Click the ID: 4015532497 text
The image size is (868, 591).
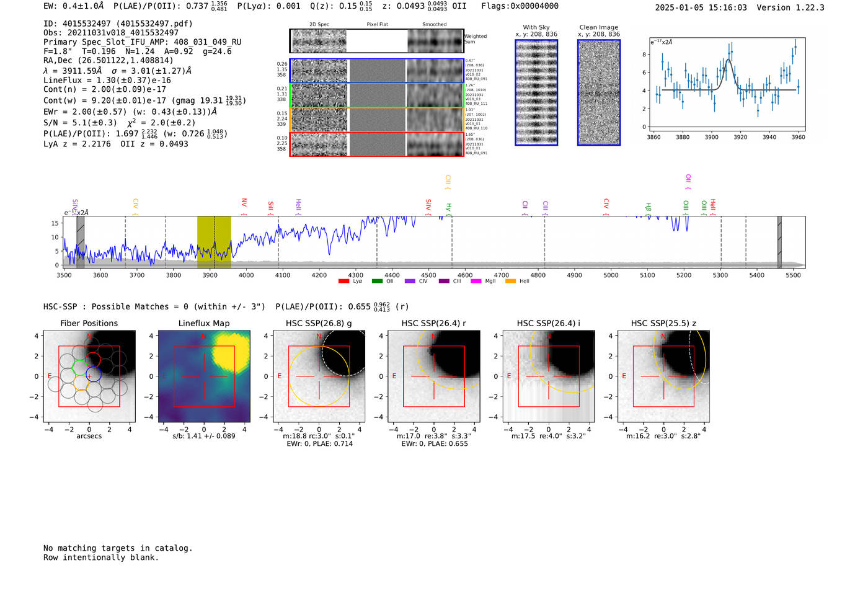[118, 24]
